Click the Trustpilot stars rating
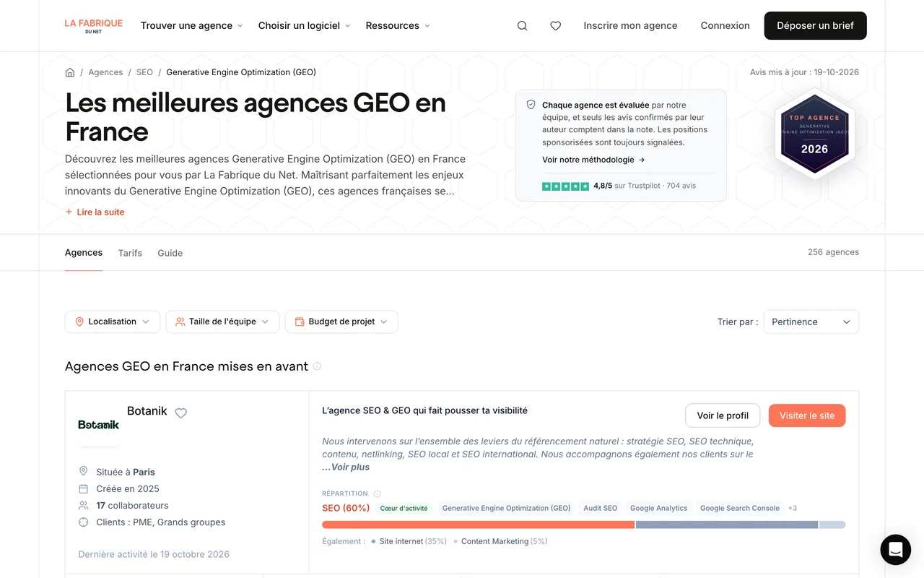 pos(566,186)
